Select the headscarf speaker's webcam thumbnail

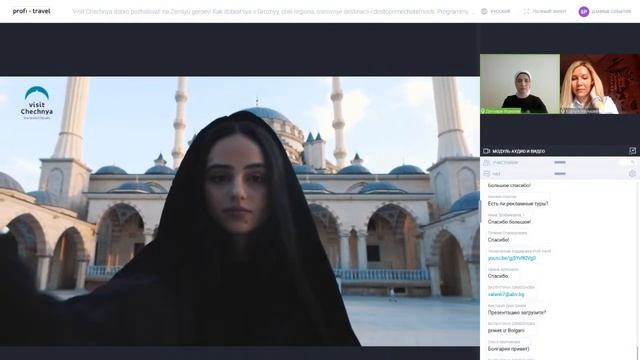[520, 84]
